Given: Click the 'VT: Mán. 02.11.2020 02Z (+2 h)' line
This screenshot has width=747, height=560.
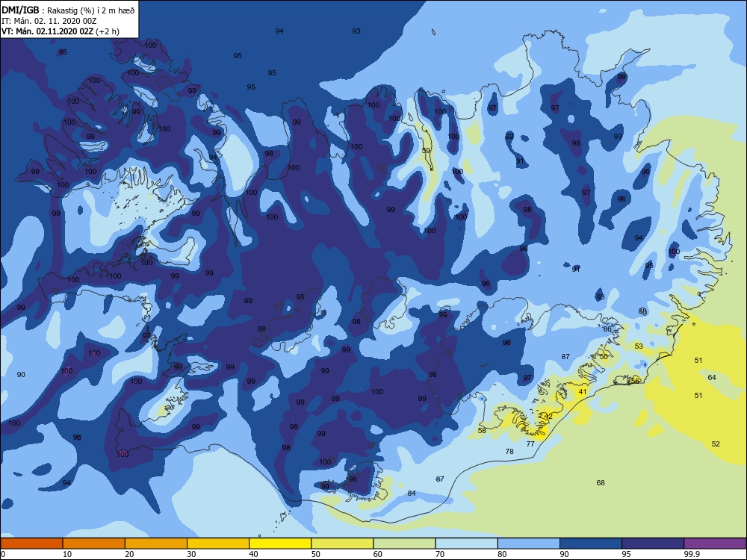Looking at the screenshot, I should 60,31.
